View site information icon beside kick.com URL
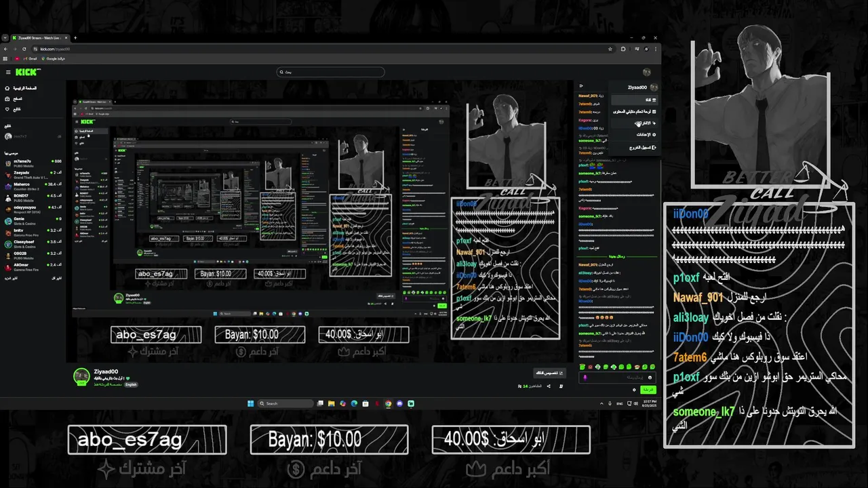The height and width of the screenshot is (488, 868). pyautogui.click(x=35, y=49)
